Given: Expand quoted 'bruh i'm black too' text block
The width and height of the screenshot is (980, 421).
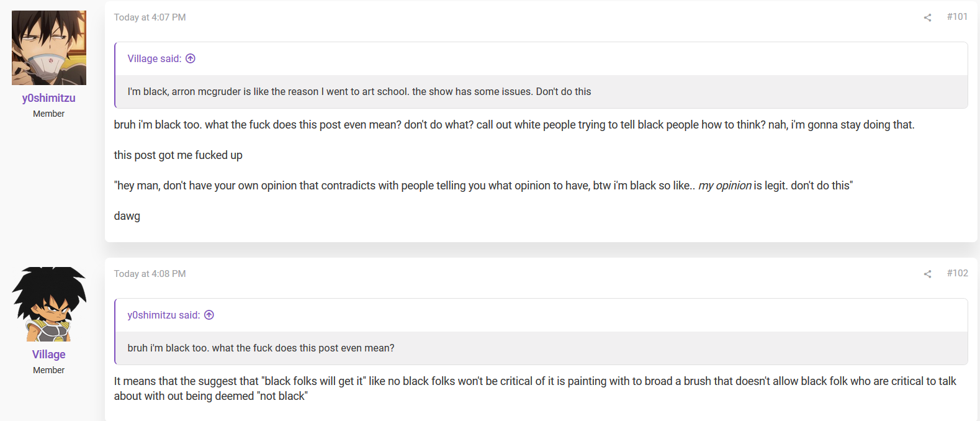Looking at the screenshot, I should coord(541,348).
